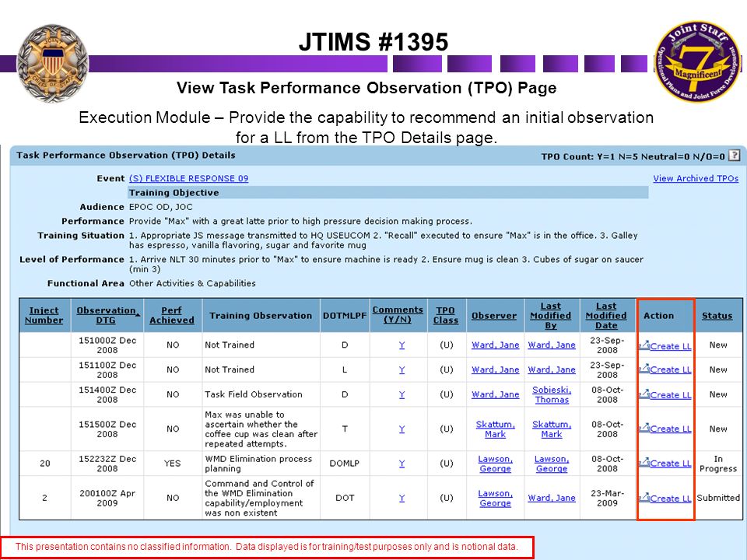The width and height of the screenshot is (747, 560).
Task: Open observer Ward, Jane in 151000Z Dec row
Action: click(x=495, y=345)
